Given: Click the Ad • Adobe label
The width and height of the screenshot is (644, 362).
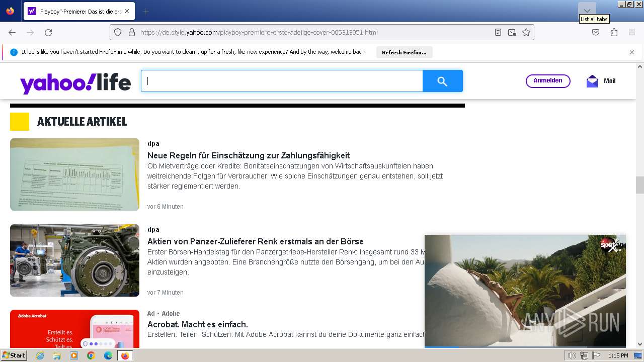Looking at the screenshot, I should tap(164, 314).
